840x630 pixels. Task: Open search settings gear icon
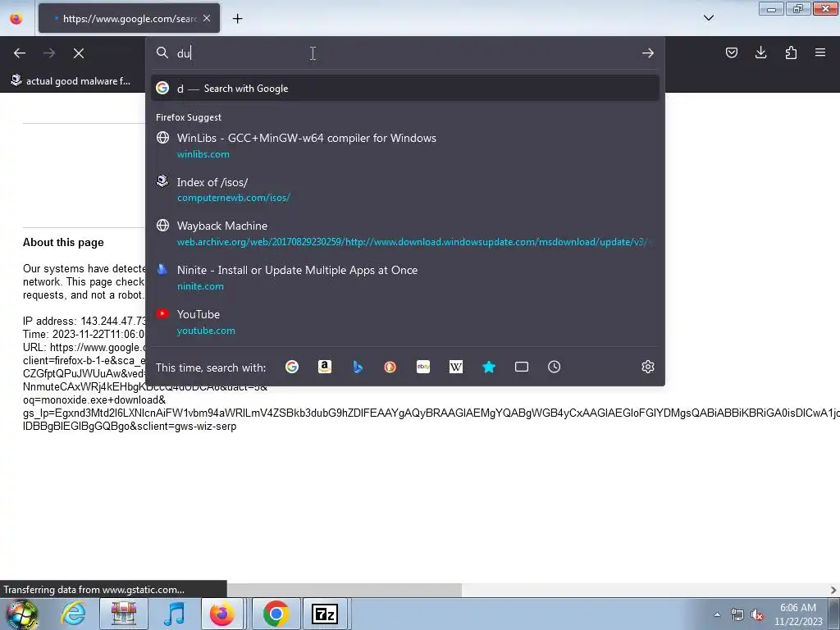[x=648, y=367]
